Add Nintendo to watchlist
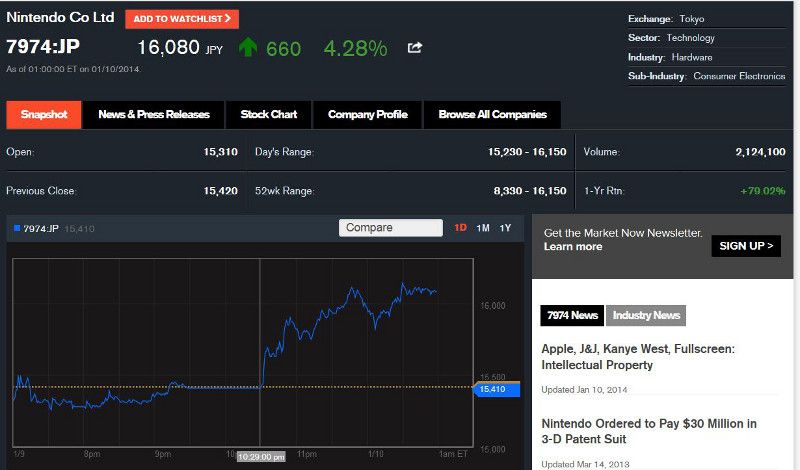The height and width of the screenshot is (470, 800). tap(181, 19)
